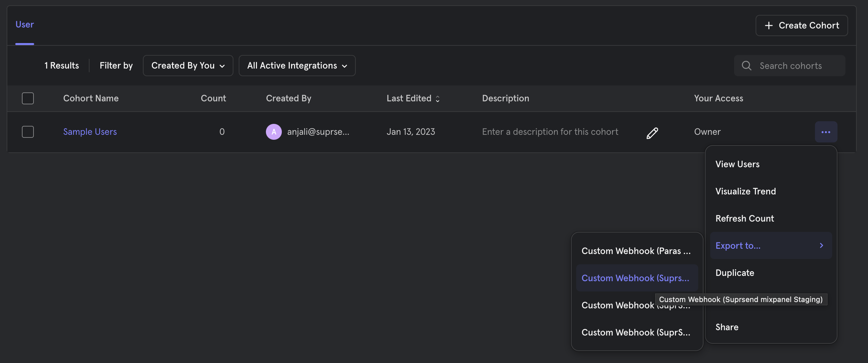The height and width of the screenshot is (363, 868).
Task: Select Visualize Trend menu option
Action: pos(745,191)
